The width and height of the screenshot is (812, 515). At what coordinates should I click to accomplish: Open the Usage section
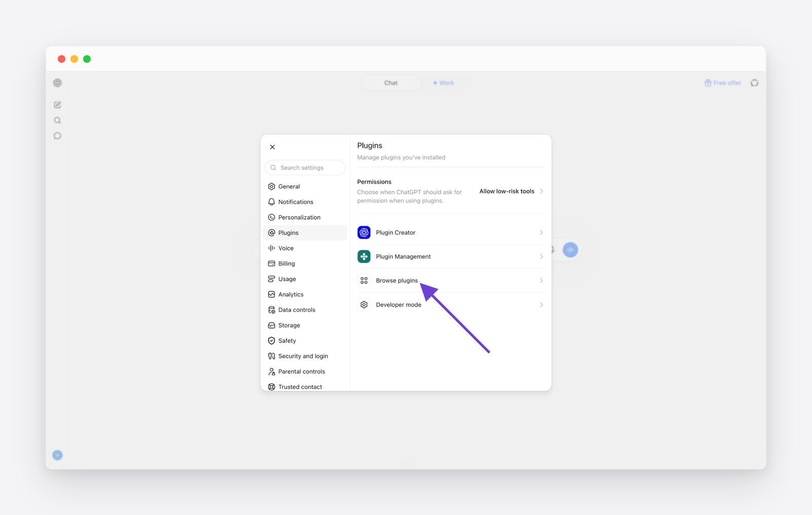305,279
